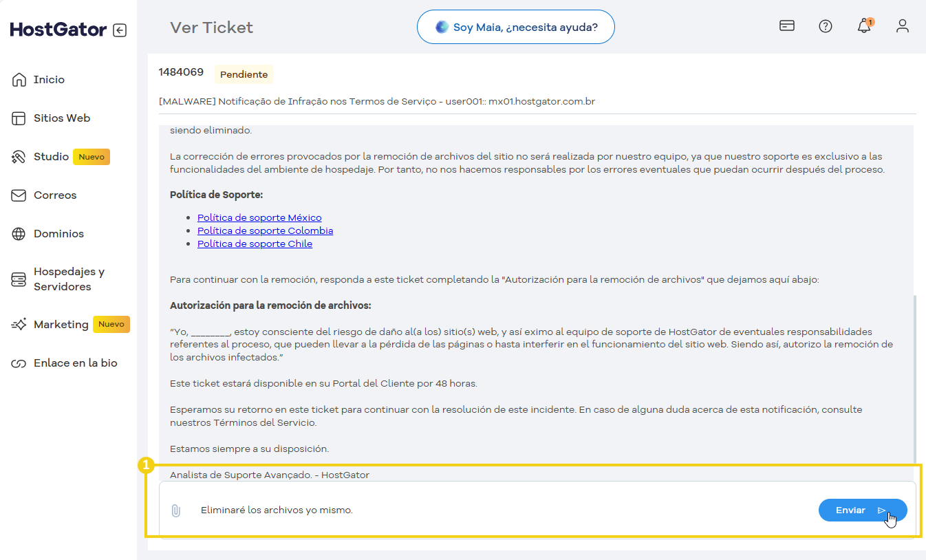The image size is (926, 560).
Task: Click the Sitios Web layout icon
Action: pos(19,118)
